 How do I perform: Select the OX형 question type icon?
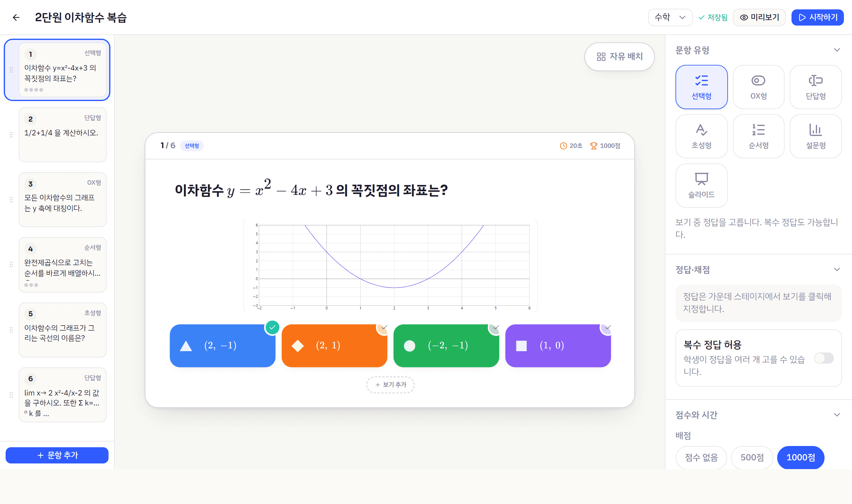coord(758,87)
